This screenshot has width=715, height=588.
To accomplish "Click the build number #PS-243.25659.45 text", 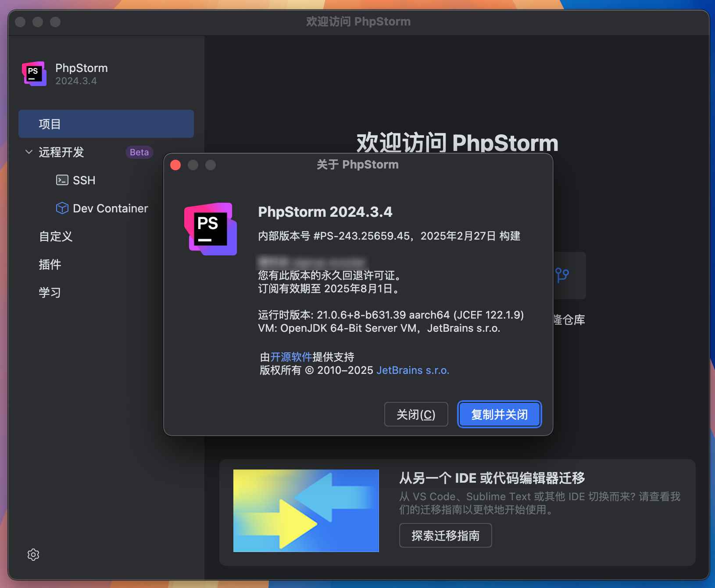I will 361,236.
